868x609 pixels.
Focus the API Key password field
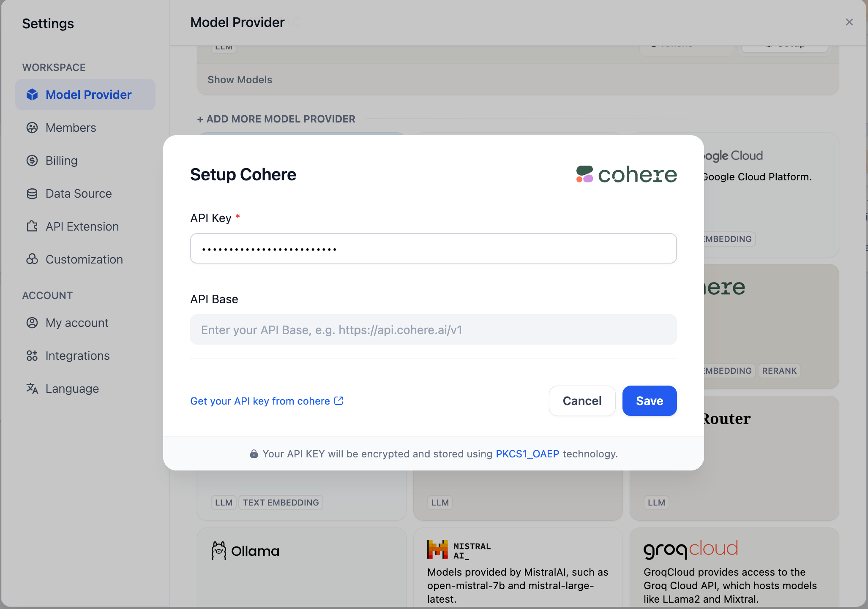pyautogui.click(x=433, y=248)
